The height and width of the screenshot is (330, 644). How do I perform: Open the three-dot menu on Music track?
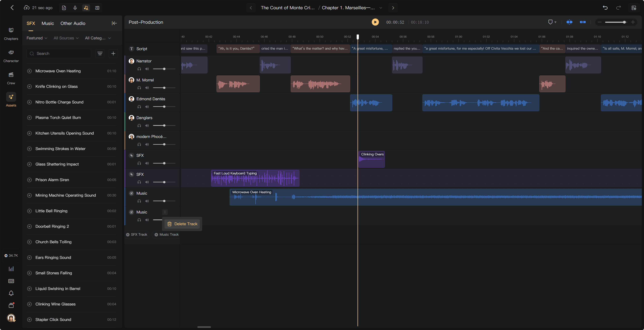(x=165, y=212)
